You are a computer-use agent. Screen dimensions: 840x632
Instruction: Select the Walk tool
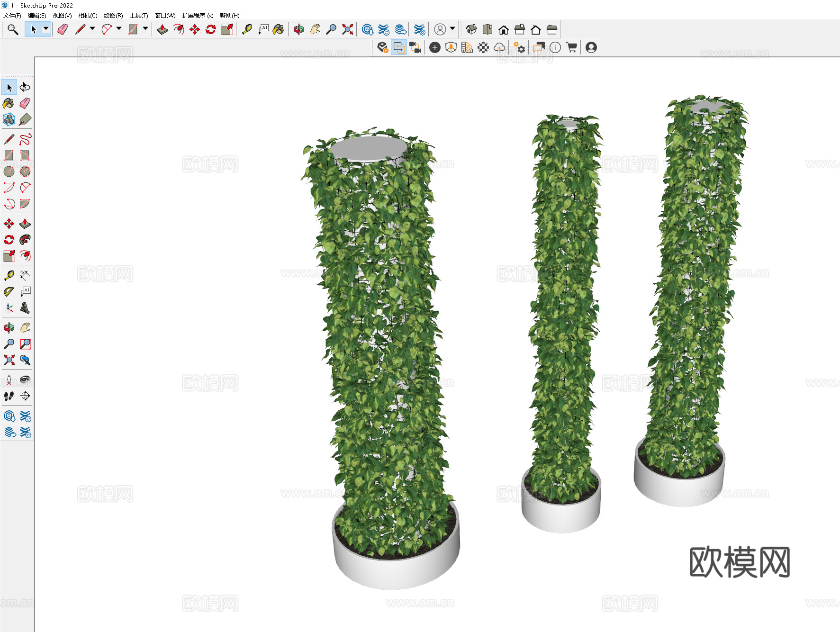(x=9, y=397)
